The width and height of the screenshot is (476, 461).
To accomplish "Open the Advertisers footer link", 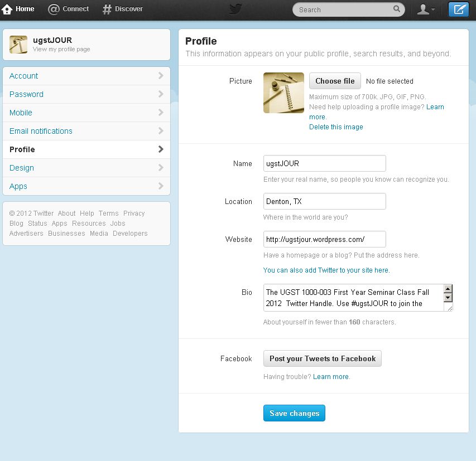I will (x=26, y=233).
